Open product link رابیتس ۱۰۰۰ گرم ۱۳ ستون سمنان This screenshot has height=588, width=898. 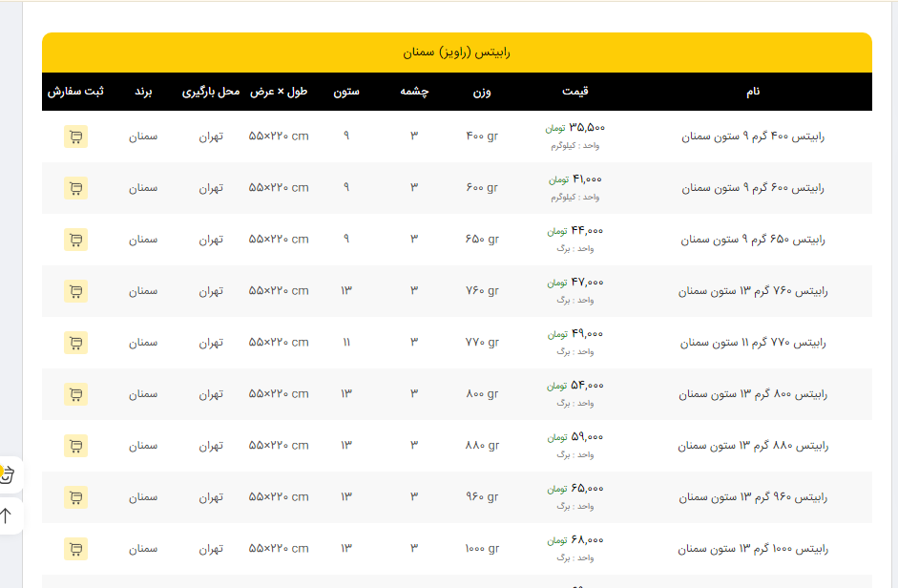pos(752,549)
